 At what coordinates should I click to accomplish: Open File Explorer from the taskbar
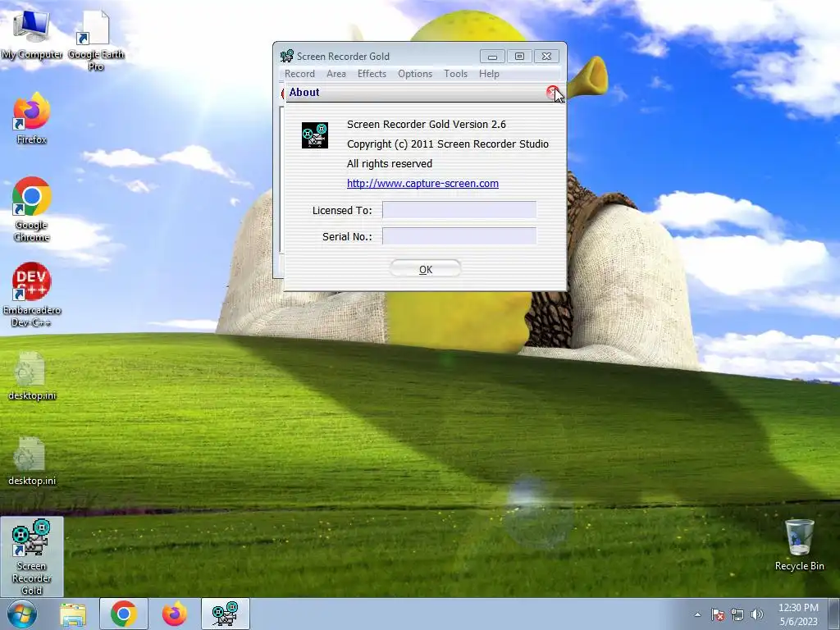(x=73, y=614)
